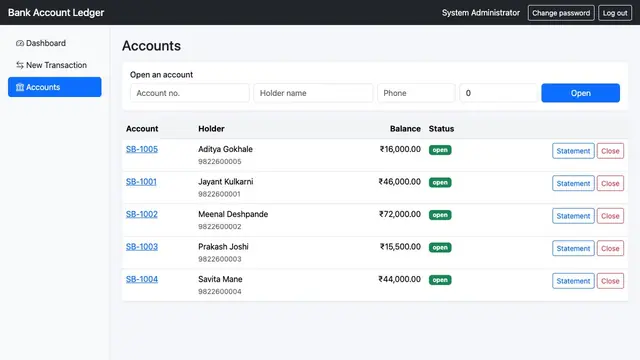Close Prakash Joshi's account
Viewport: 640px width, 360px height.
(610, 248)
